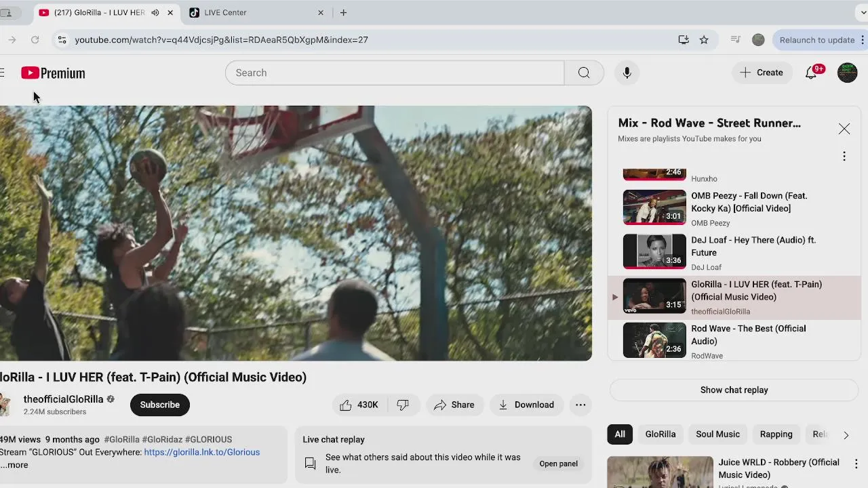Open the Chrome three-dot menu

tap(863, 40)
